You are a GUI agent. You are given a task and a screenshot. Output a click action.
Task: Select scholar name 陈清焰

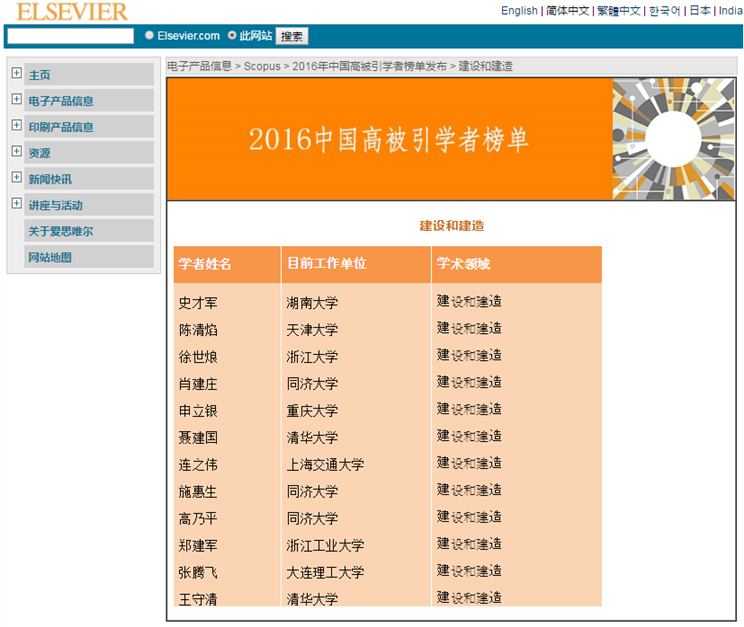click(x=198, y=330)
